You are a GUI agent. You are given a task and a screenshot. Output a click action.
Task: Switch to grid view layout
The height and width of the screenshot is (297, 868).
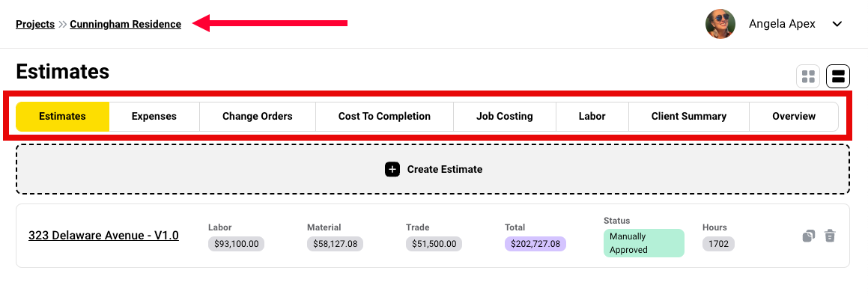click(x=807, y=76)
